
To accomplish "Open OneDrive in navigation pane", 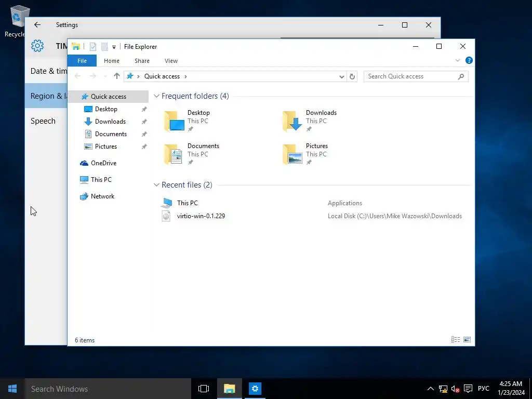I will [103, 163].
